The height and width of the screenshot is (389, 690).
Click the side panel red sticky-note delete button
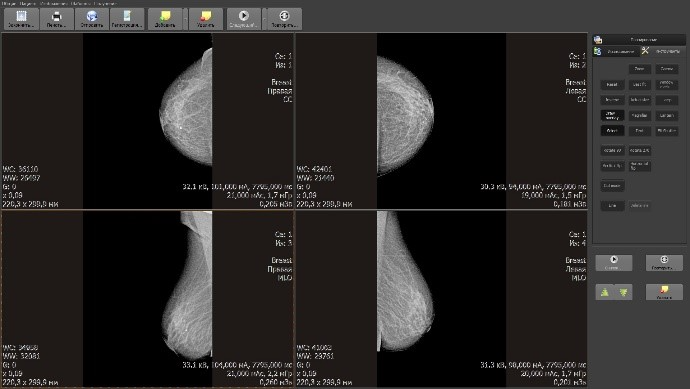pos(664,292)
